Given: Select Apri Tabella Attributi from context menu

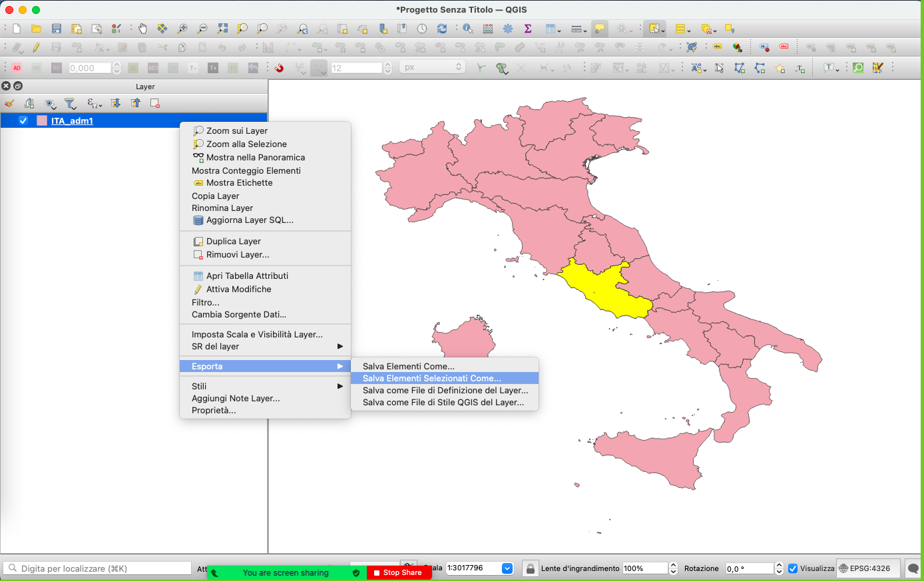Looking at the screenshot, I should pyautogui.click(x=247, y=276).
